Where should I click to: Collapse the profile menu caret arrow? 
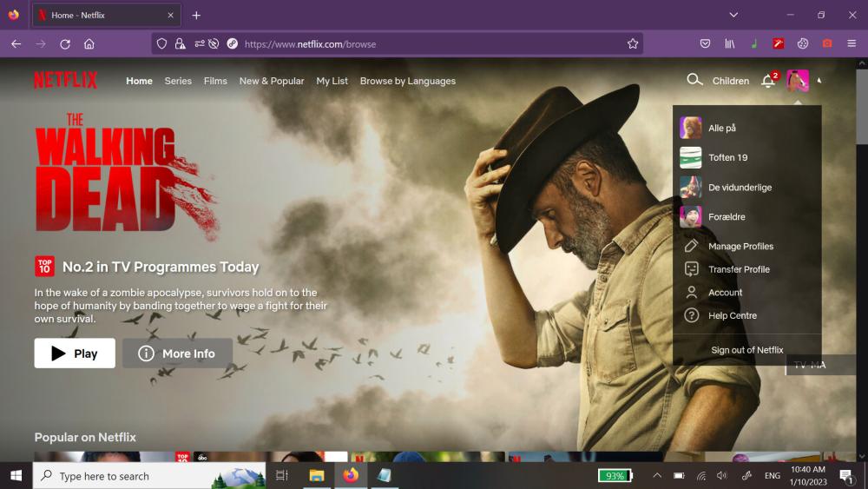click(x=819, y=81)
